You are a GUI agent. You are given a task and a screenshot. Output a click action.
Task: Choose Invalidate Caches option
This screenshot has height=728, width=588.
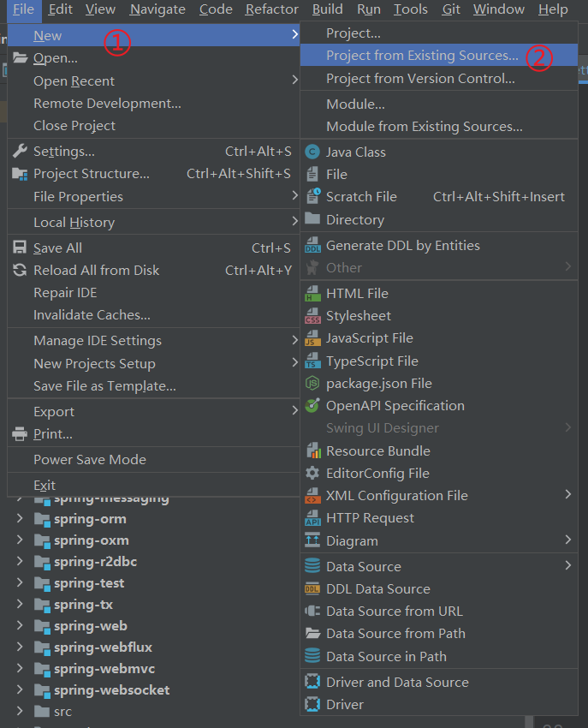[92, 315]
